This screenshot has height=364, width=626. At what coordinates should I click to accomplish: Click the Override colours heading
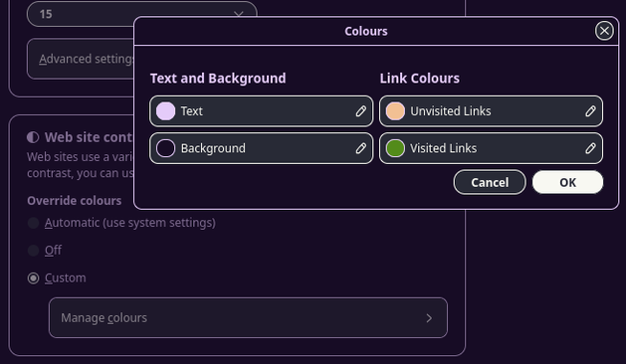[x=75, y=201]
